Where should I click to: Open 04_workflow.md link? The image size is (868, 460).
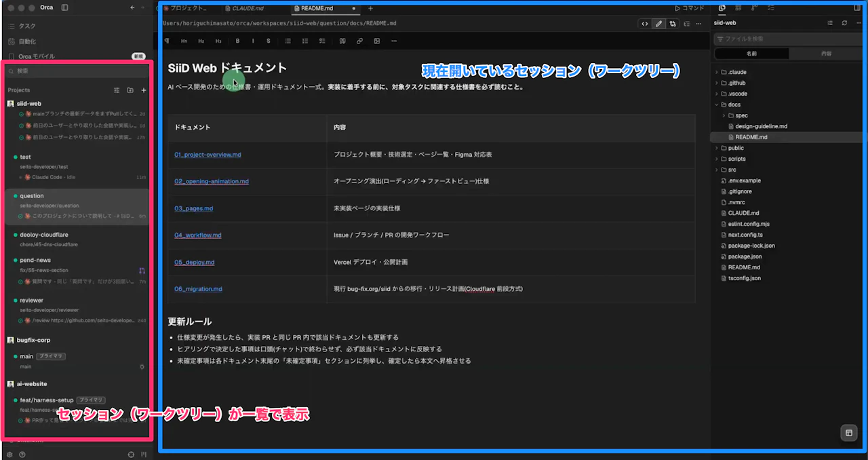pyautogui.click(x=198, y=235)
